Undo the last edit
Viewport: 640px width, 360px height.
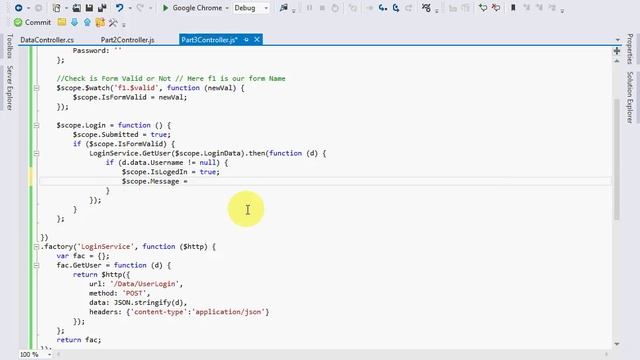(119, 8)
